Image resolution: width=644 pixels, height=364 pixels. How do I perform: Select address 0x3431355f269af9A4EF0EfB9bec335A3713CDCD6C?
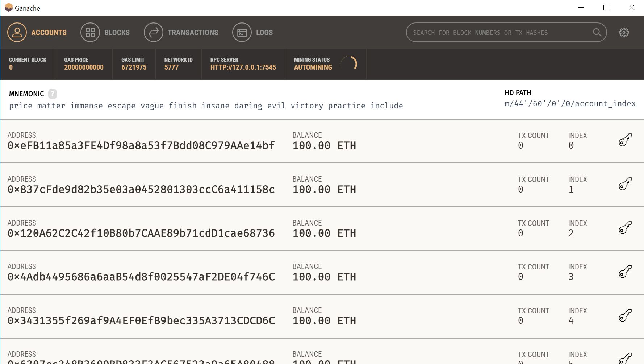141,321
